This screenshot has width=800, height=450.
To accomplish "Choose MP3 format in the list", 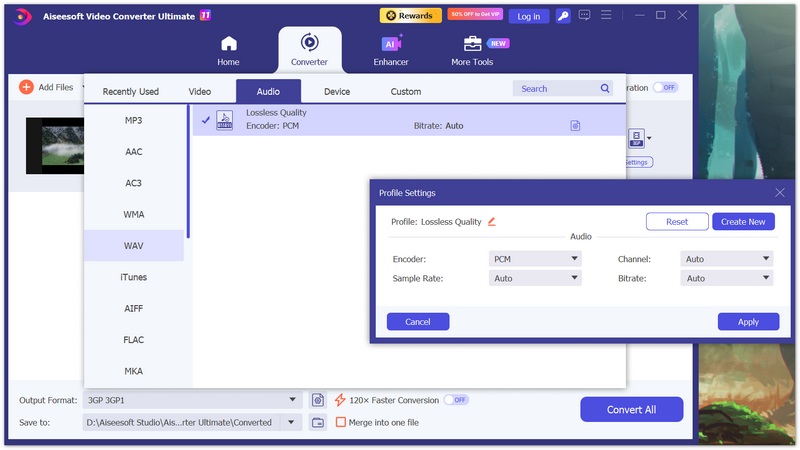I will 134,120.
